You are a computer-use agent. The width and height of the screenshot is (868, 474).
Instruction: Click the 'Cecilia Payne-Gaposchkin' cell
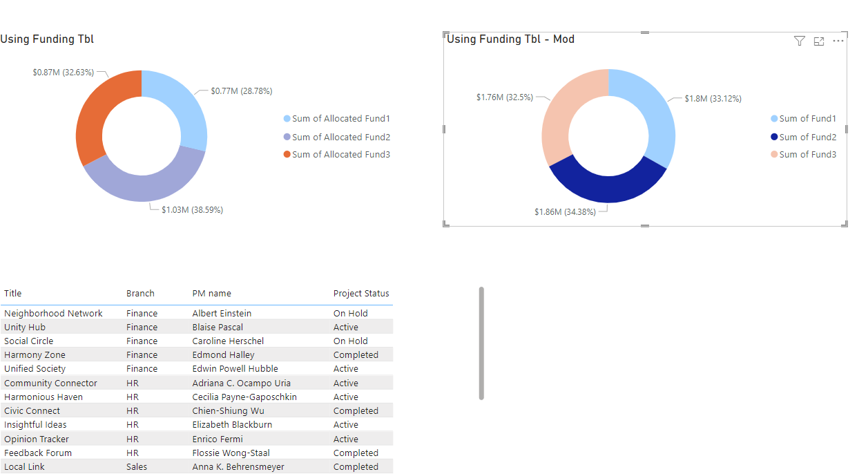pos(245,397)
